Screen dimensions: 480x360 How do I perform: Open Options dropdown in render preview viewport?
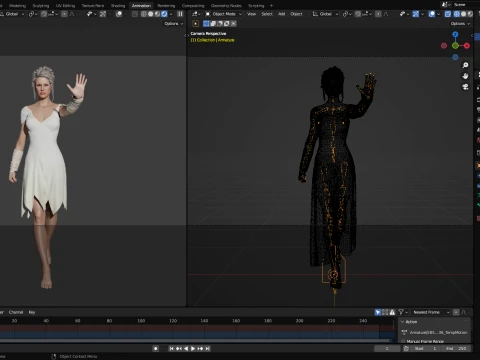click(x=173, y=24)
